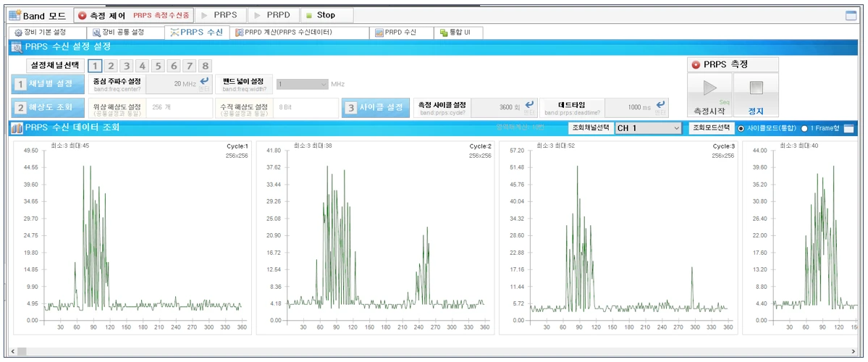Image resolution: width=868 pixels, height=362 pixels.
Task: Open the 통합 UI tab
Action: [x=458, y=33]
